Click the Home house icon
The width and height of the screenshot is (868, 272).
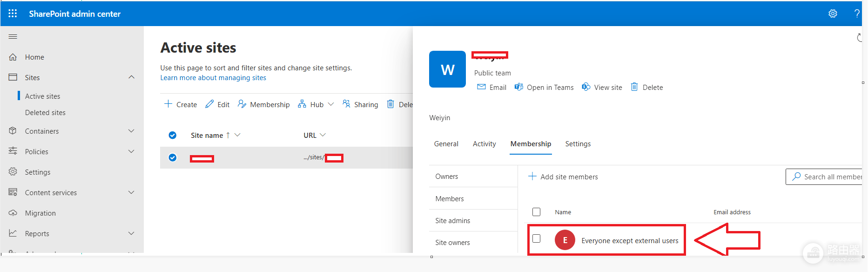[x=13, y=57]
